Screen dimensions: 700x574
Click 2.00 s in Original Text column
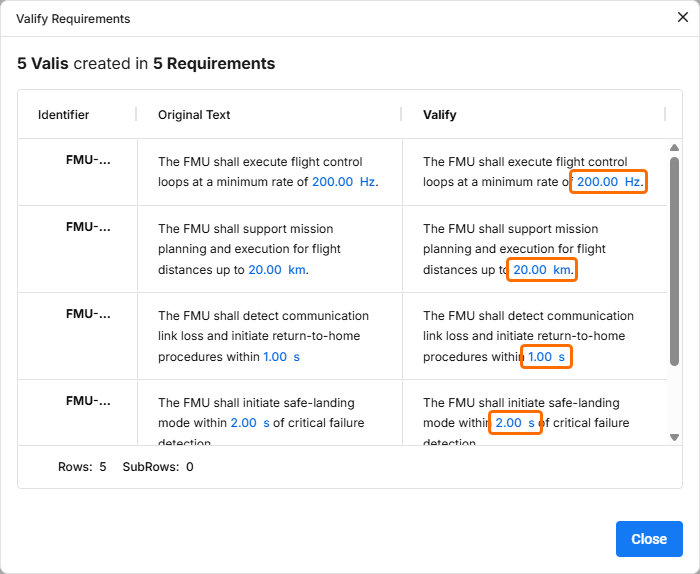pos(249,423)
